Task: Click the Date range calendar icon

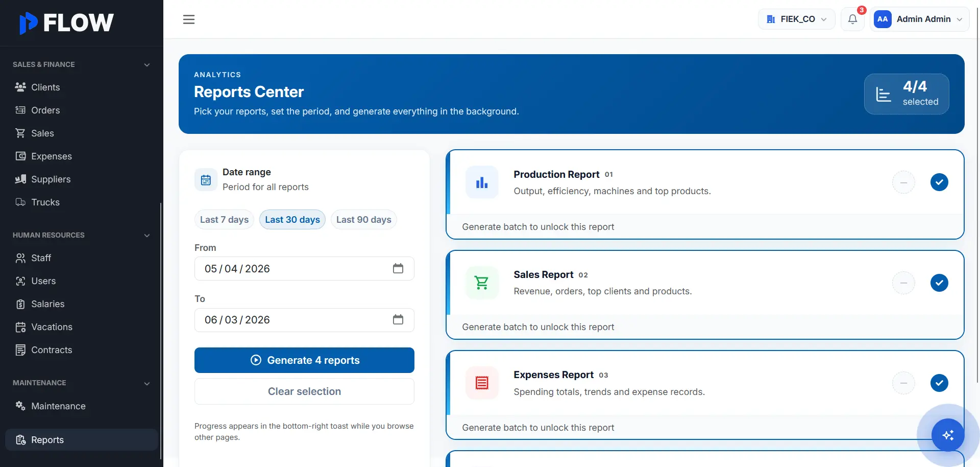Action: [x=206, y=180]
